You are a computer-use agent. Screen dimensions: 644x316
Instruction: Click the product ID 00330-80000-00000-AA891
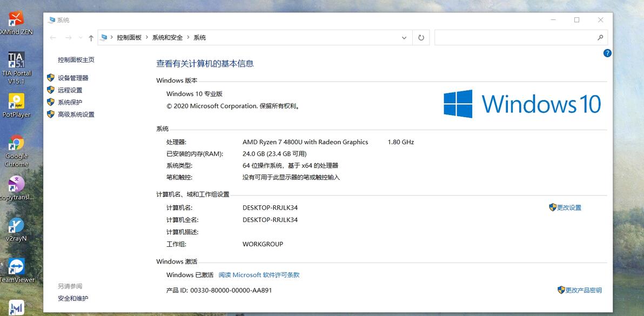click(231, 290)
